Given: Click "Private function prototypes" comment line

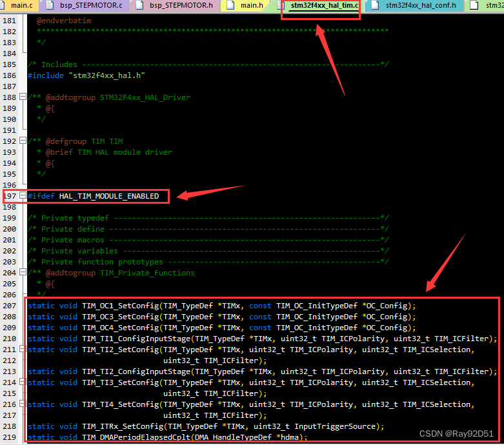Looking at the screenshot, I should point(208,262).
